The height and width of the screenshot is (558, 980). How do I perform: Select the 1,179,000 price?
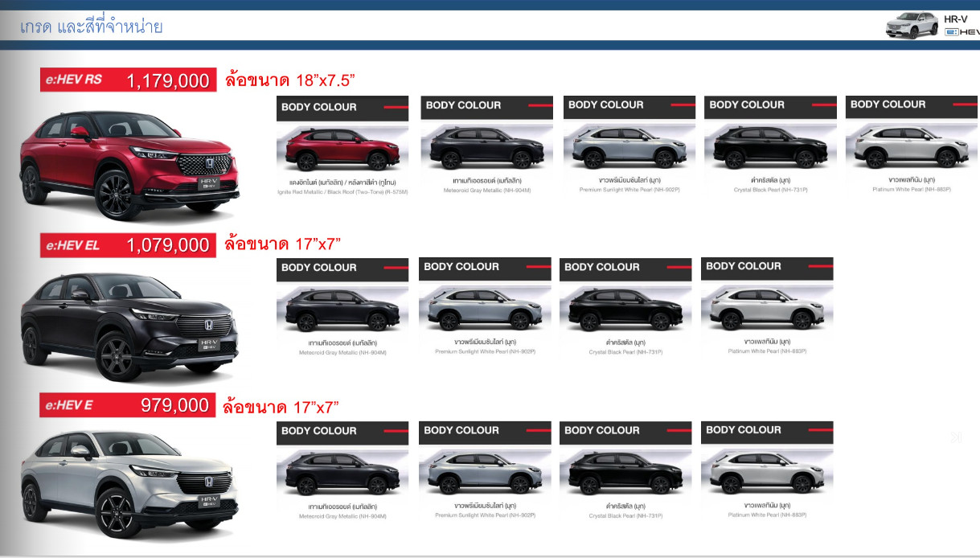tap(168, 80)
